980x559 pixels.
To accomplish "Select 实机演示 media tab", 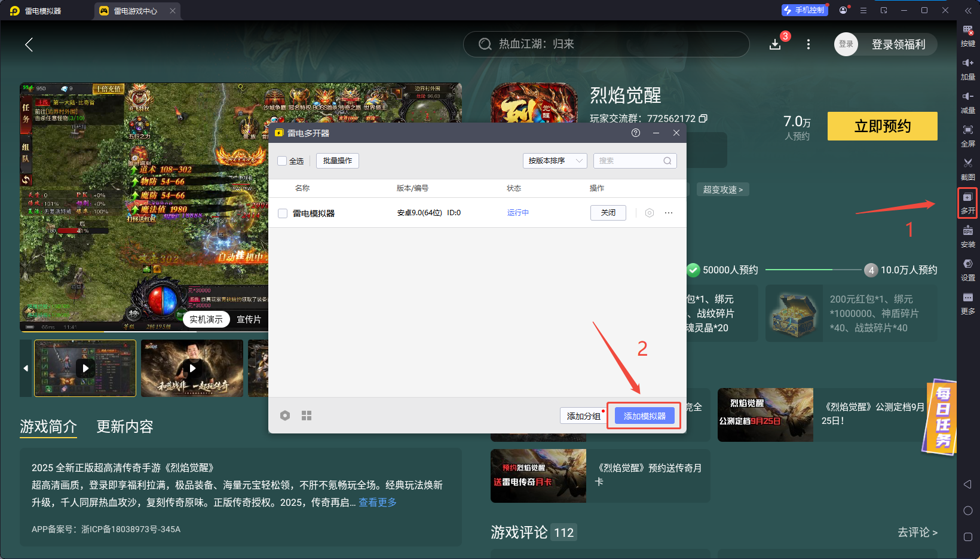I will pyautogui.click(x=206, y=319).
